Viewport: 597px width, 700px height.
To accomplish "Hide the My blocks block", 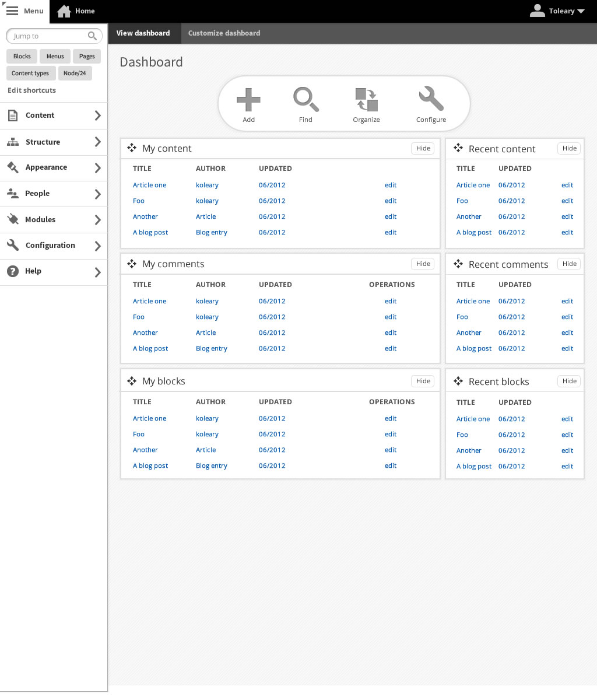I will [x=423, y=381].
